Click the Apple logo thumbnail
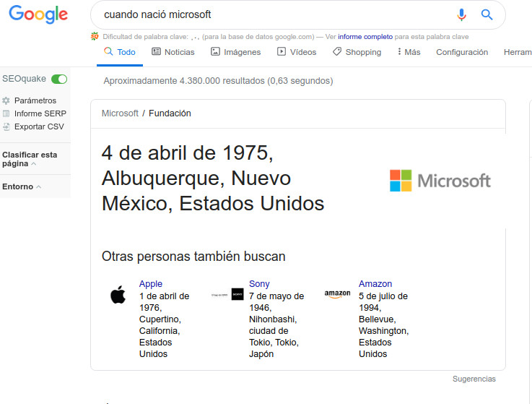532x404 pixels. [118, 295]
